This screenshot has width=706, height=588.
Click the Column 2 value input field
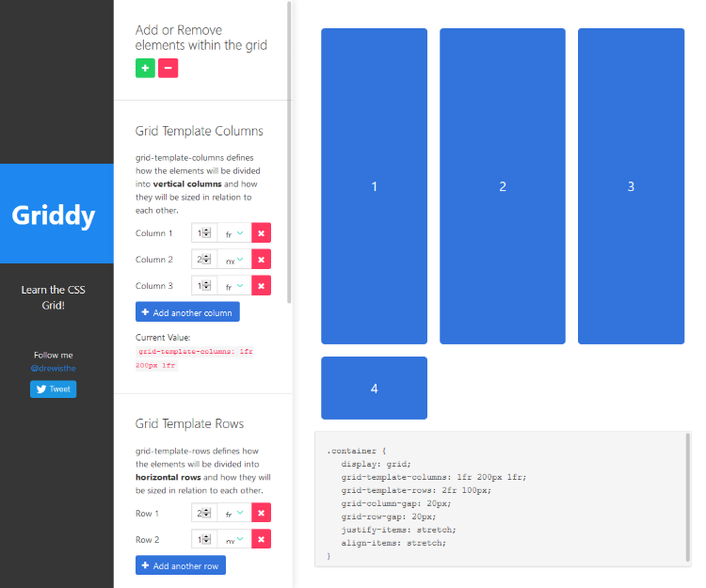pos(200,260)
